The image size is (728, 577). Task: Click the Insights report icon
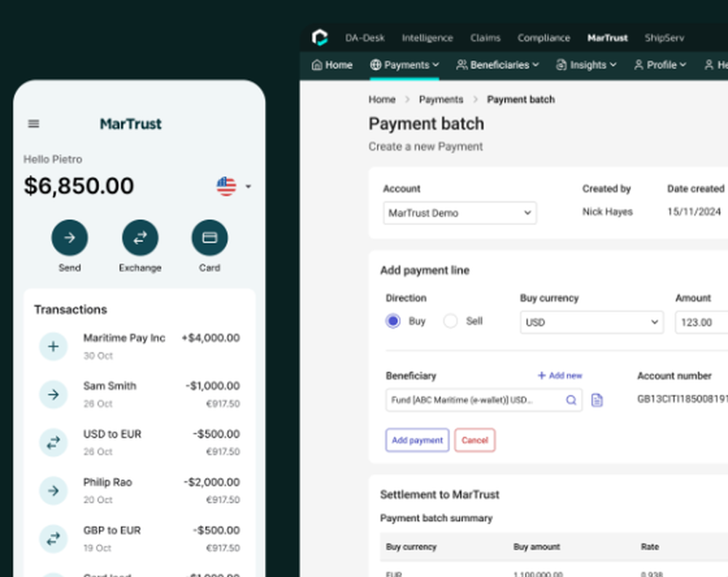tap(561, 65)
